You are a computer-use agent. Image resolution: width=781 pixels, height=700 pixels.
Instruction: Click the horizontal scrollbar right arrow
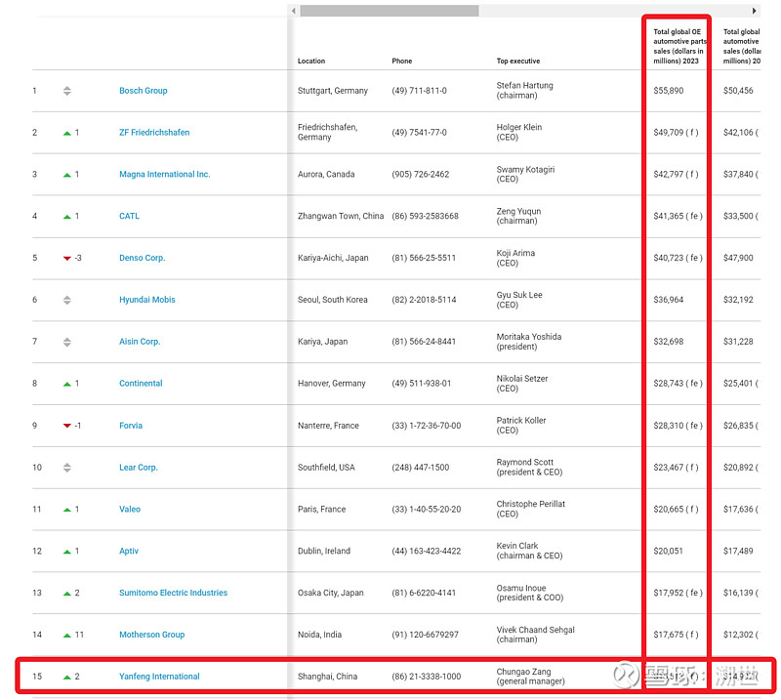[754, 11]
